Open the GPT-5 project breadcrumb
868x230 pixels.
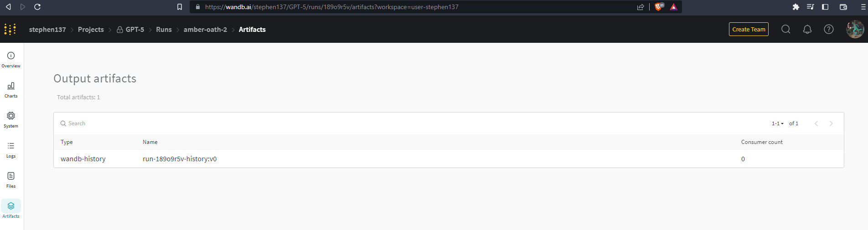click(x=130, y=29)
